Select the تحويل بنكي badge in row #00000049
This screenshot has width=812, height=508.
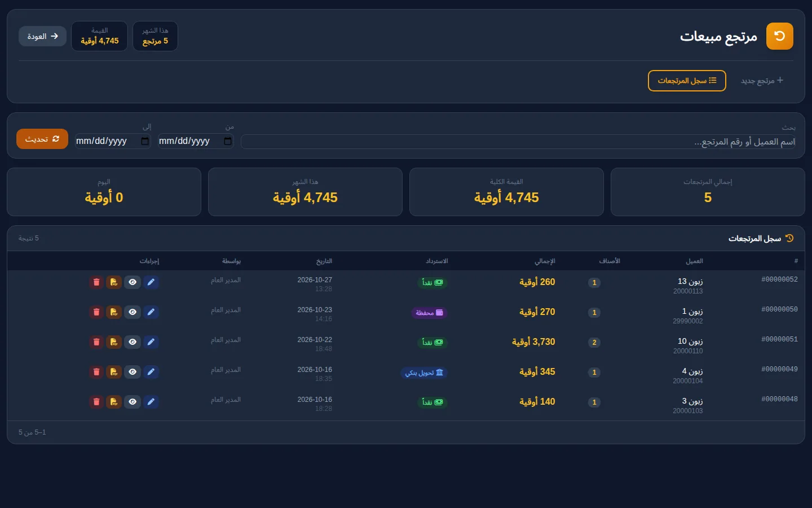[424, 373]
